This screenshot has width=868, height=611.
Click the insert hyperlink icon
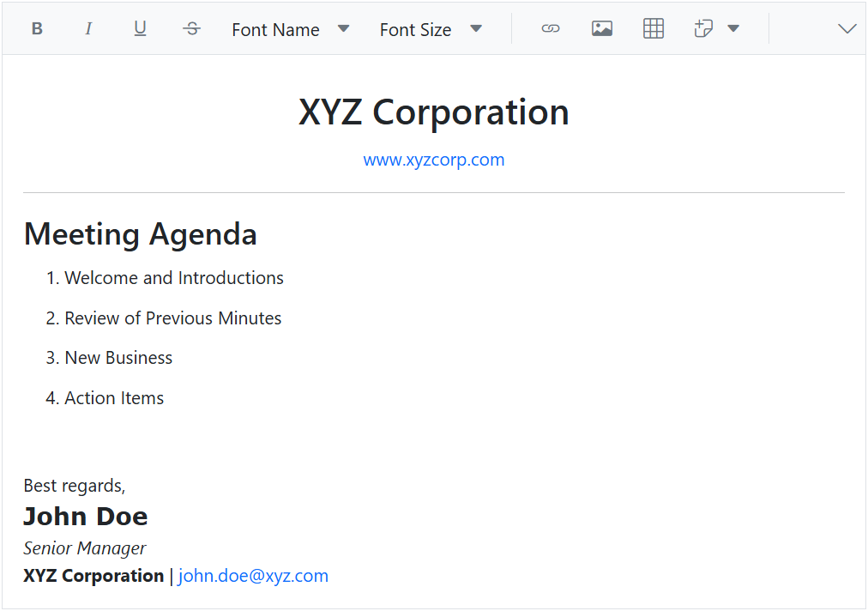coord(550,28)
